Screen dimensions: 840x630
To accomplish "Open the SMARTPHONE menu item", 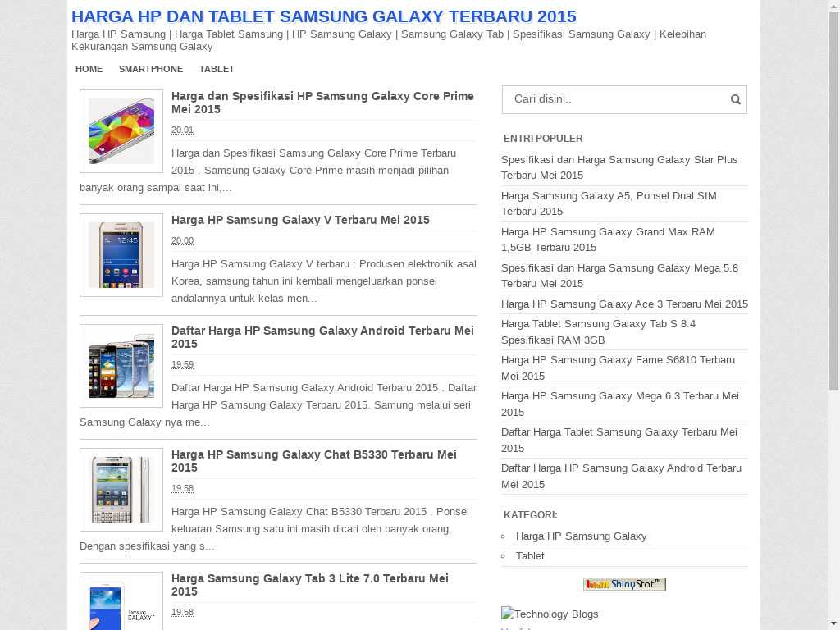I will click(151, 69).
